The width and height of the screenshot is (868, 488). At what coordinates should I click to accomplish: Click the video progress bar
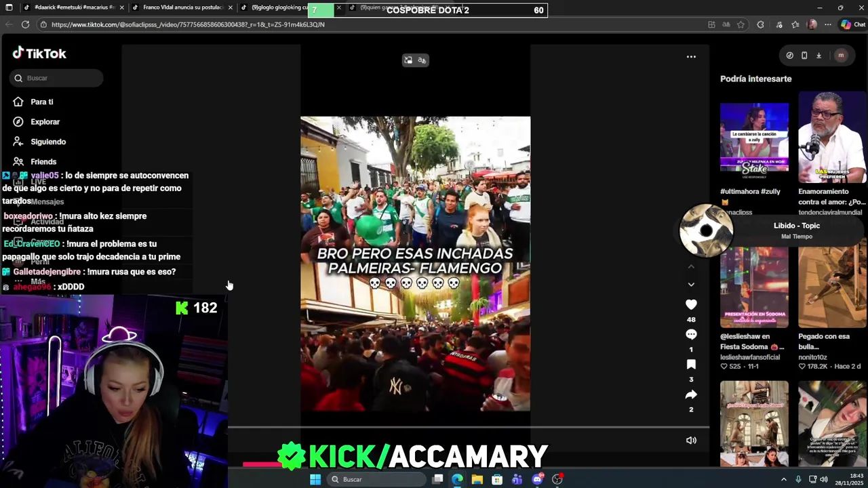point(468,428)
